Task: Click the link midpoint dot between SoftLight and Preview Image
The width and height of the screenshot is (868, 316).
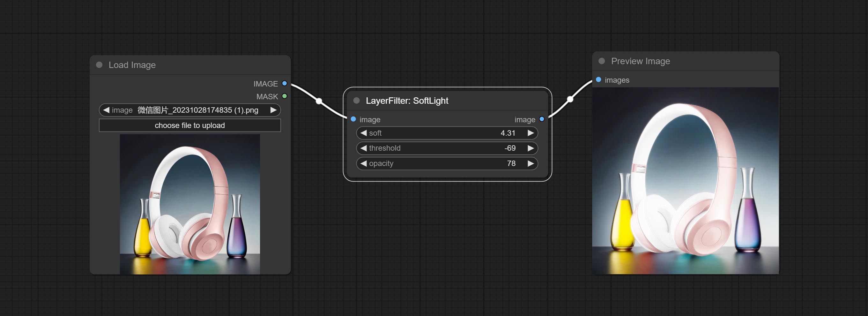Action: 570,99
